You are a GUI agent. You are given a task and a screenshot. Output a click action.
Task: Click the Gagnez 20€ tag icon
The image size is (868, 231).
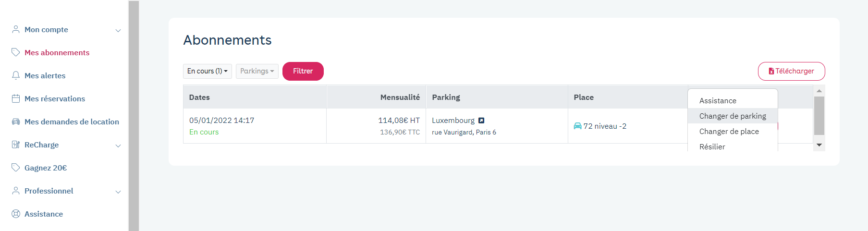pos(16,168)
